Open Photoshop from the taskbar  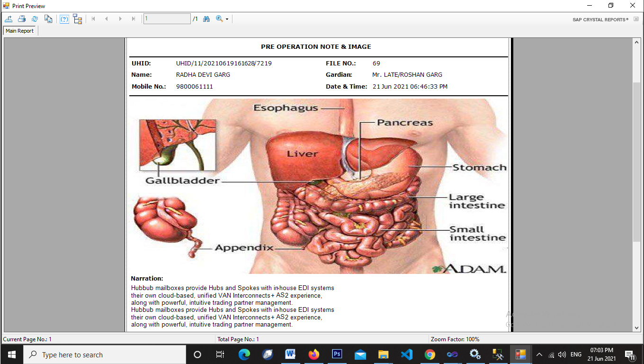[337, 355]
